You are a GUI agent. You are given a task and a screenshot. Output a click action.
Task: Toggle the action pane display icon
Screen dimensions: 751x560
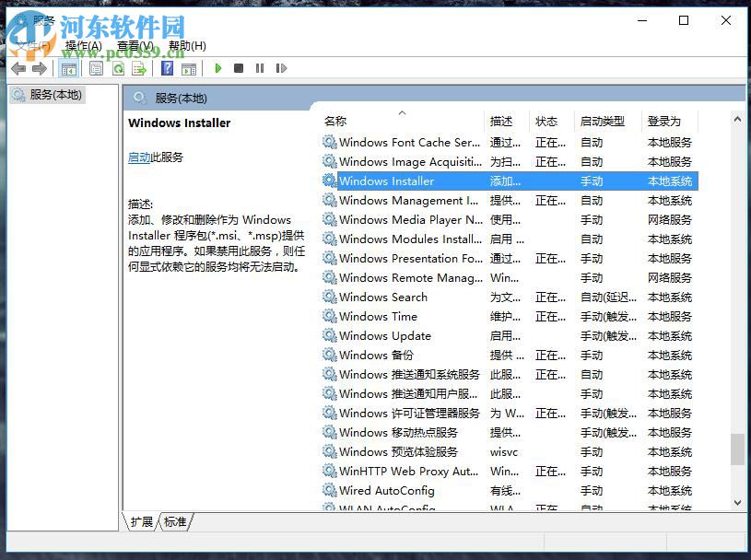tap(188, 68)
